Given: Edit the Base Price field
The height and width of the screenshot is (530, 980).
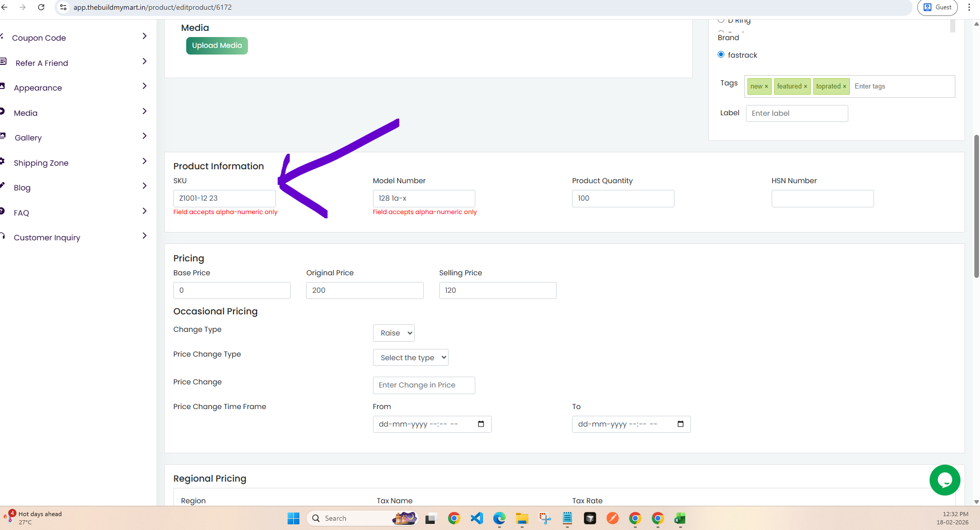Looking at the screenshot, I should [232, 290].
